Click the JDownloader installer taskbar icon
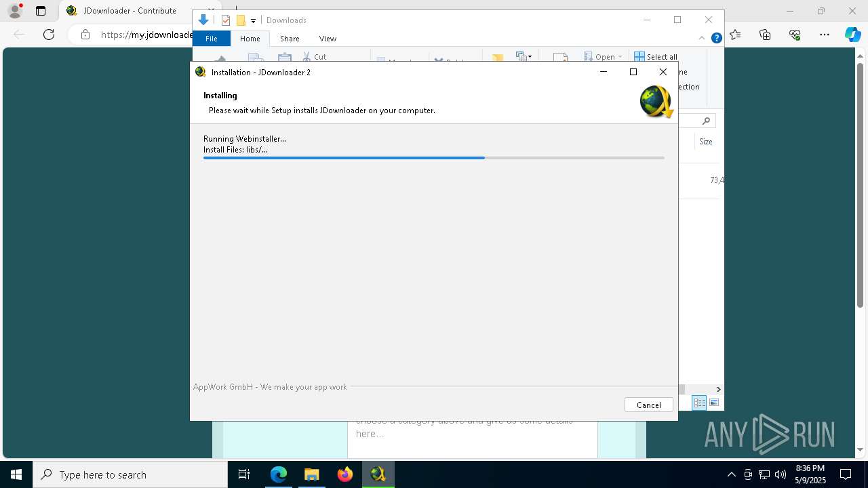Screen dimensions: 868x488 pos(378,474)
